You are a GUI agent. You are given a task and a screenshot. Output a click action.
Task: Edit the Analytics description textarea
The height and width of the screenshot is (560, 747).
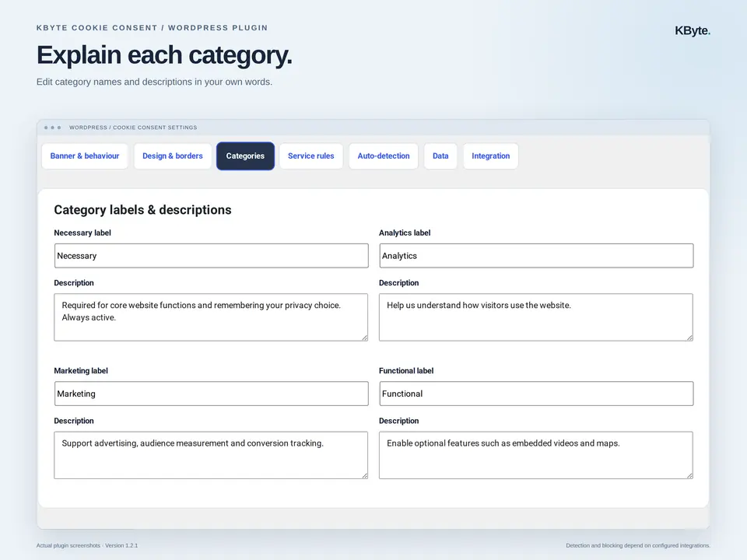point(536,317)
